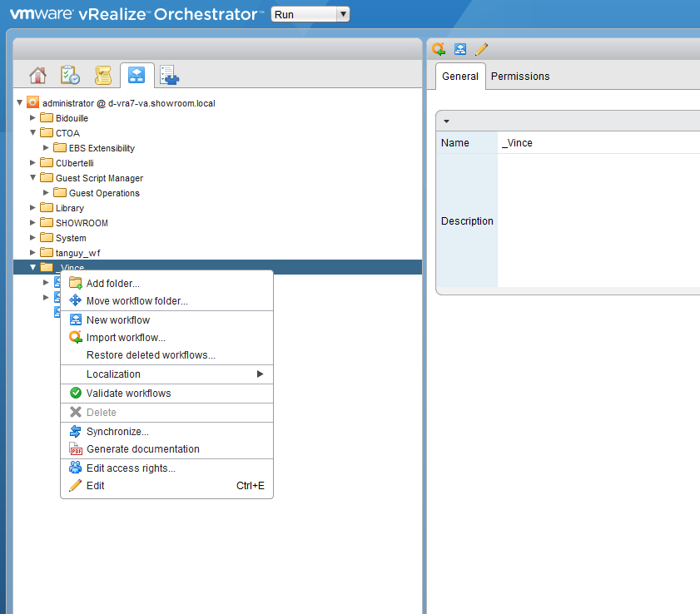This screenshot has height=614, width=700.
Task: Click the New workflow menu item icon
Action: pyautogui.click(x=76, y=319)
